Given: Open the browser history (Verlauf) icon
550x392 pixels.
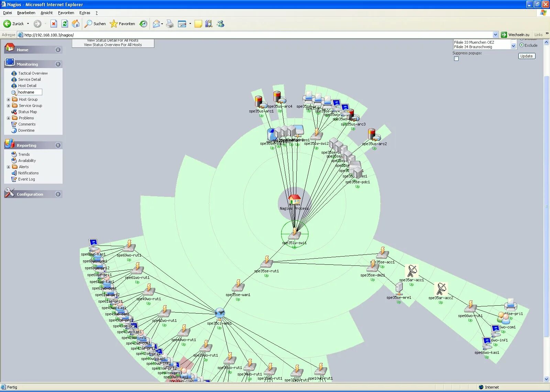Looking at the screenshot, I should click(143, 24).
